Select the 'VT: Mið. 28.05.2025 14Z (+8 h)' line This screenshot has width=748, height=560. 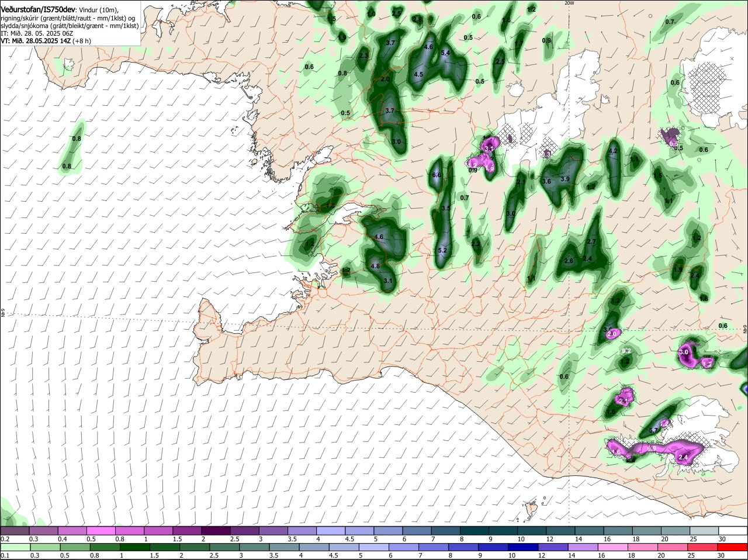pyautogui.click(x=46, y=41)
